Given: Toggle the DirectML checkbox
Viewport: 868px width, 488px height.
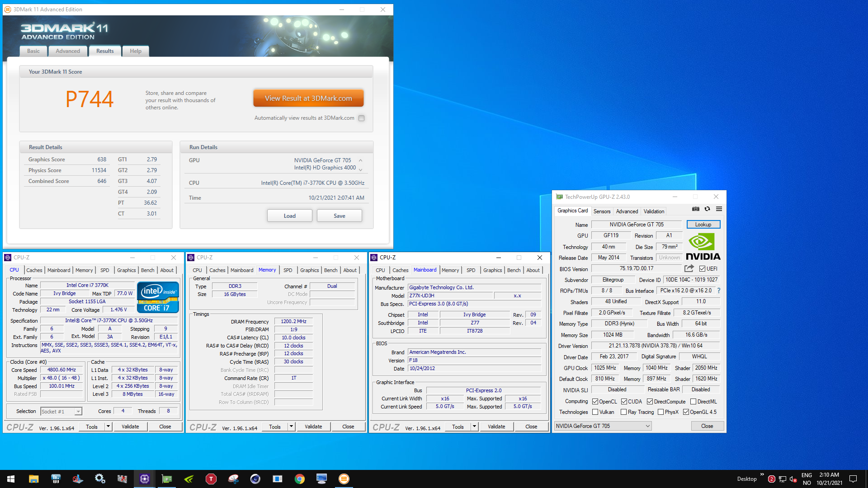Looking at the screenshot, I should 693,402.
